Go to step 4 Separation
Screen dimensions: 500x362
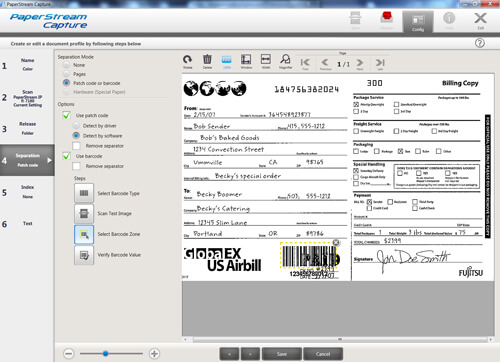coord(27,160)
